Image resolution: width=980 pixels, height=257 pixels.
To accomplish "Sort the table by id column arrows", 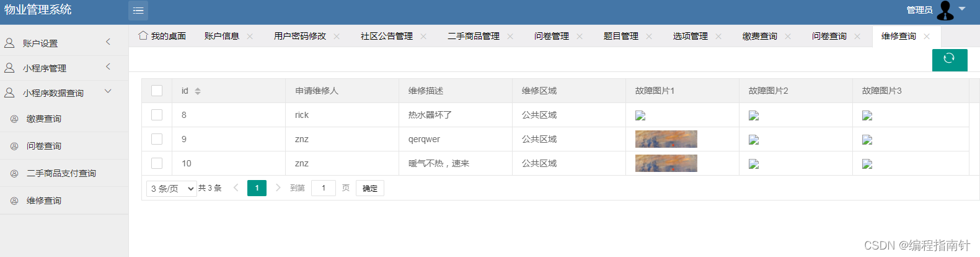I will 198,91.
